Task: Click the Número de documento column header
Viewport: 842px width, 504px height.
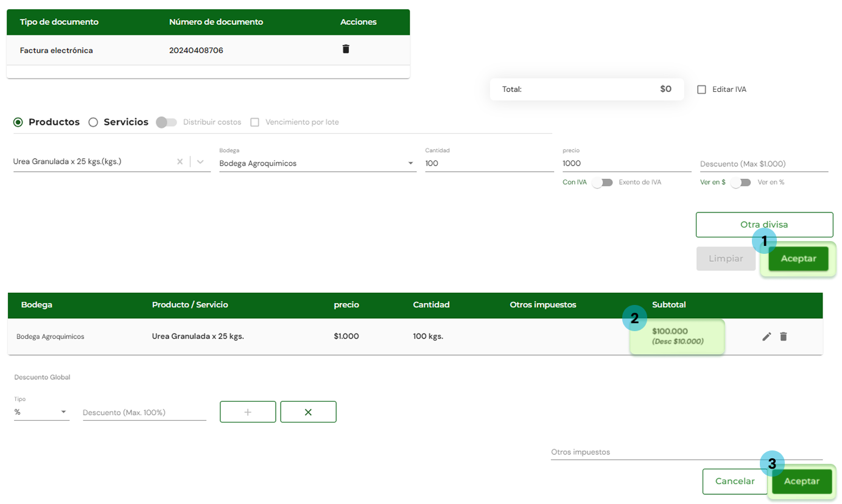Action: [216, 22]
